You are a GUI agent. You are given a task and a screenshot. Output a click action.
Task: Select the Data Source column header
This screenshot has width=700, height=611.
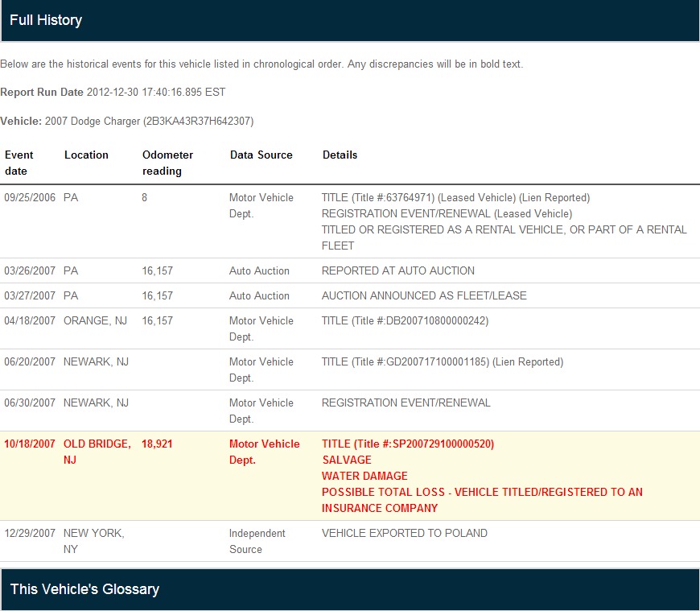261,155
